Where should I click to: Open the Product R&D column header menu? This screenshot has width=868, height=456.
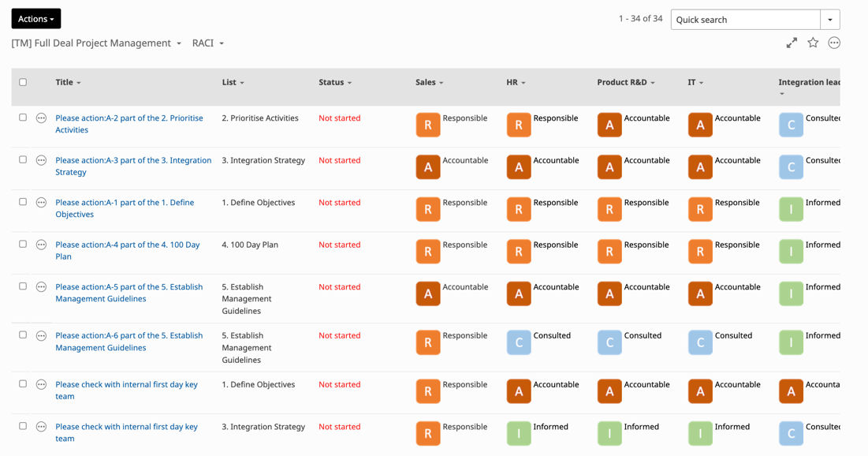click(x=625, y=82)
